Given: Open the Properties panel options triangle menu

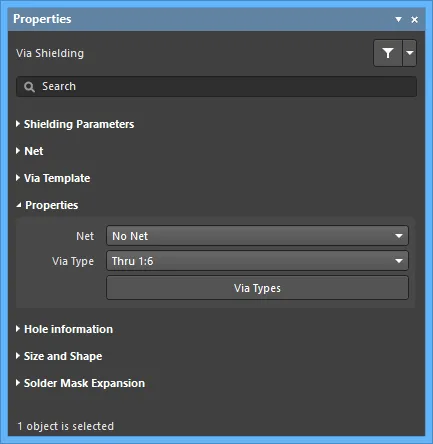Looking at the screenshot, I should coord(398,19).
